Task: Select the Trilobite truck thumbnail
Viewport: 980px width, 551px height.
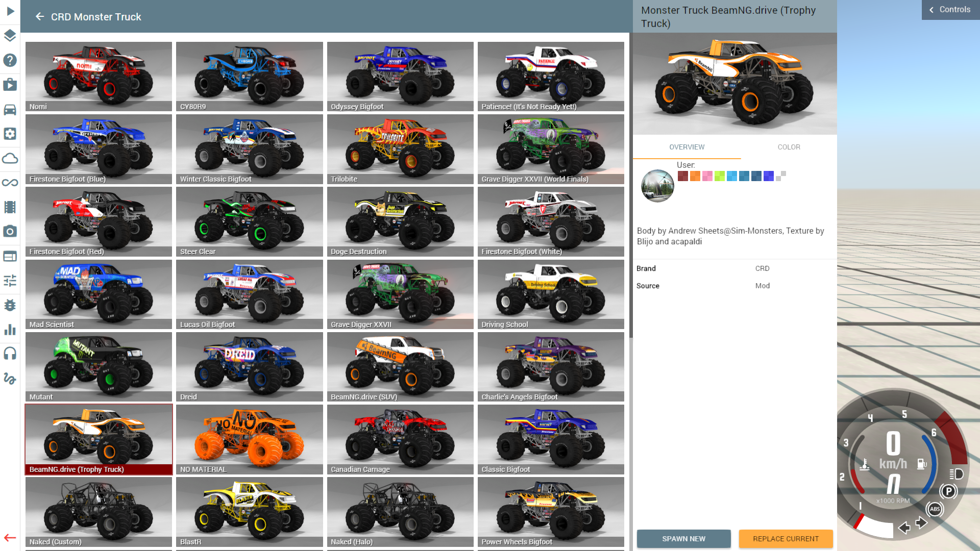Action: coord(400,149)
